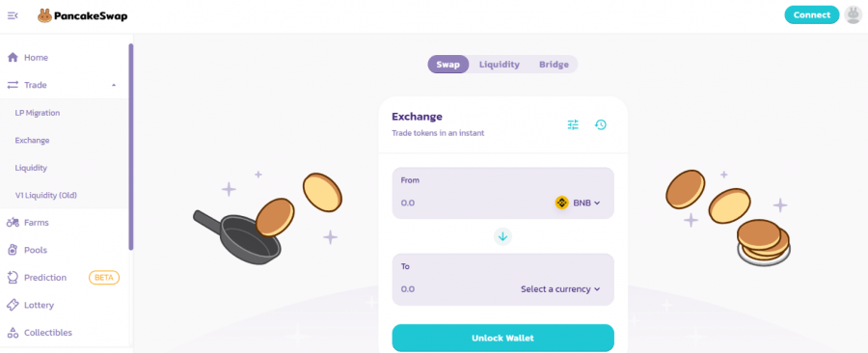Click the PancakeSwap bunny logo
This screenshot has width=868, height=353.
[x=44, y=16]
